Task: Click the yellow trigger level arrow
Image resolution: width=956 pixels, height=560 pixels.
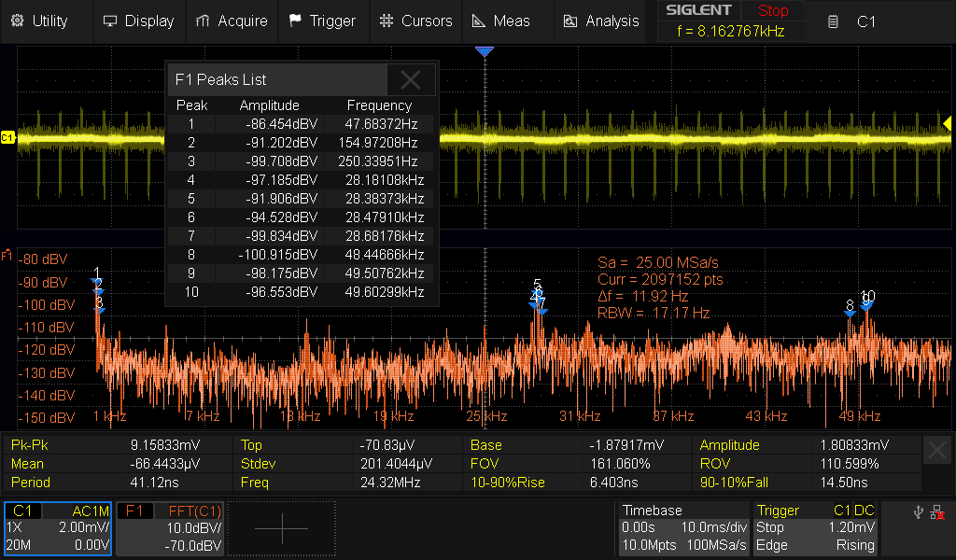Action: coord(949,124)
